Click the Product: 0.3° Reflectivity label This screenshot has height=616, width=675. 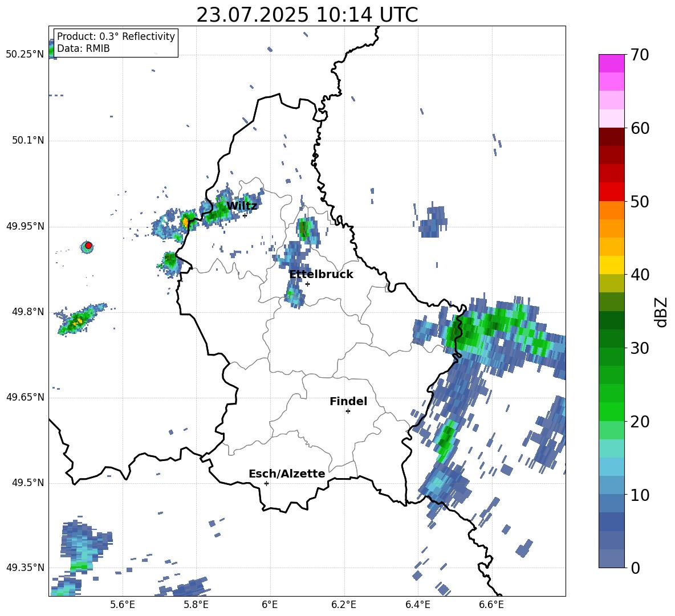point(116,36)
